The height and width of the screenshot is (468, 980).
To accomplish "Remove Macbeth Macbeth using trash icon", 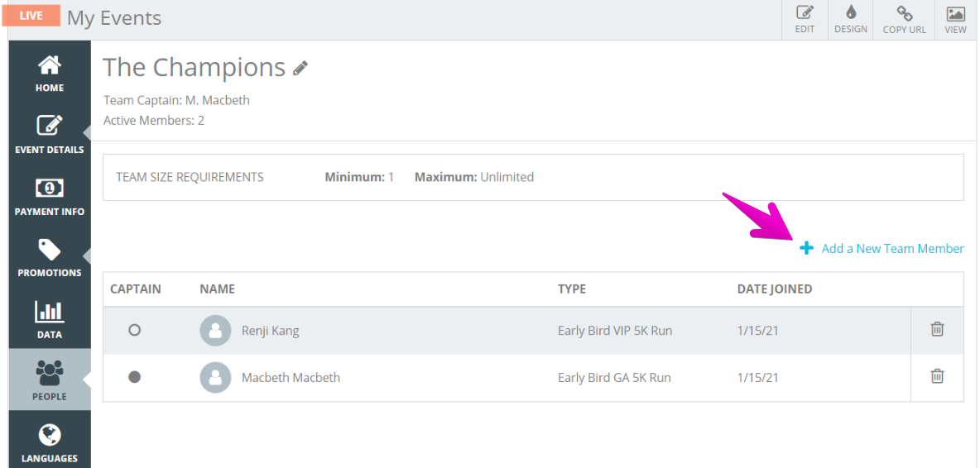I will 937,375.
